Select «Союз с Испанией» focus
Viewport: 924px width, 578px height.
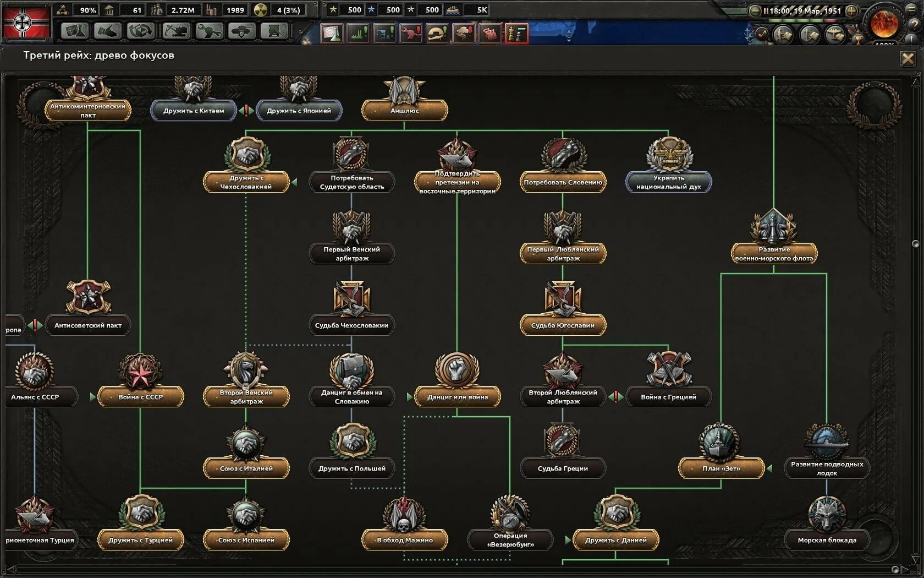[246, 540]
